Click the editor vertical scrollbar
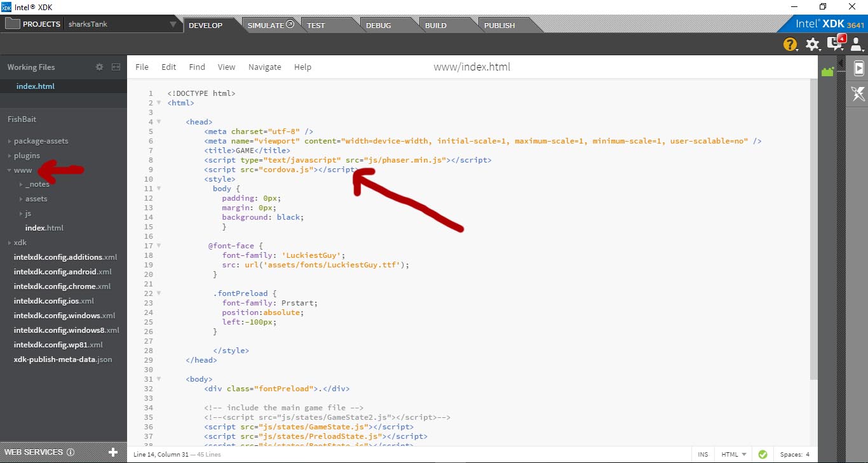Image resolution: width=868 pixels, height=463 pixels. click(814, 229)
